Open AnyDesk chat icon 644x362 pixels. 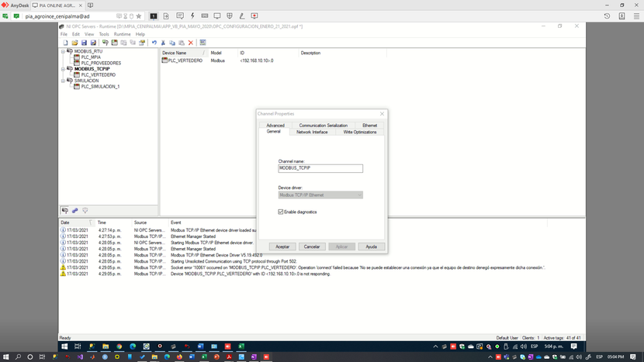coord(180,16)
